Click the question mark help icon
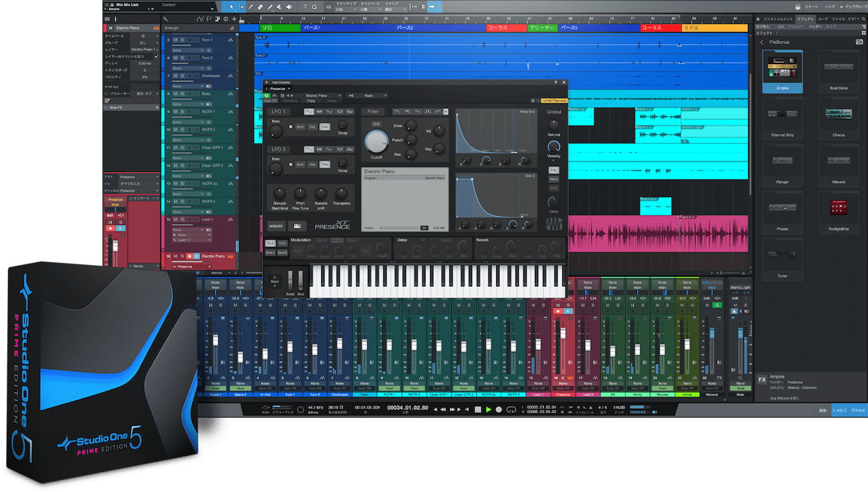Image resolution: width=868 pixels, height=492 pixels. click(304, 7)
